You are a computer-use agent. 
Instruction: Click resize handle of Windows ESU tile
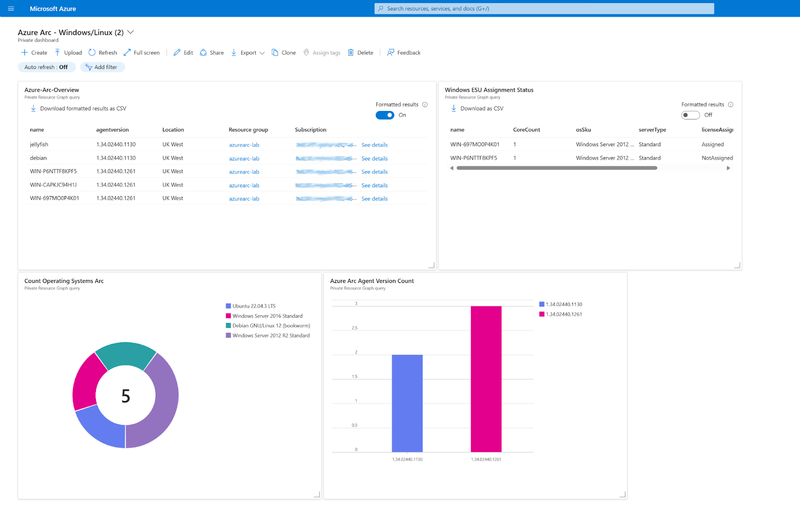tap(737, 265)
